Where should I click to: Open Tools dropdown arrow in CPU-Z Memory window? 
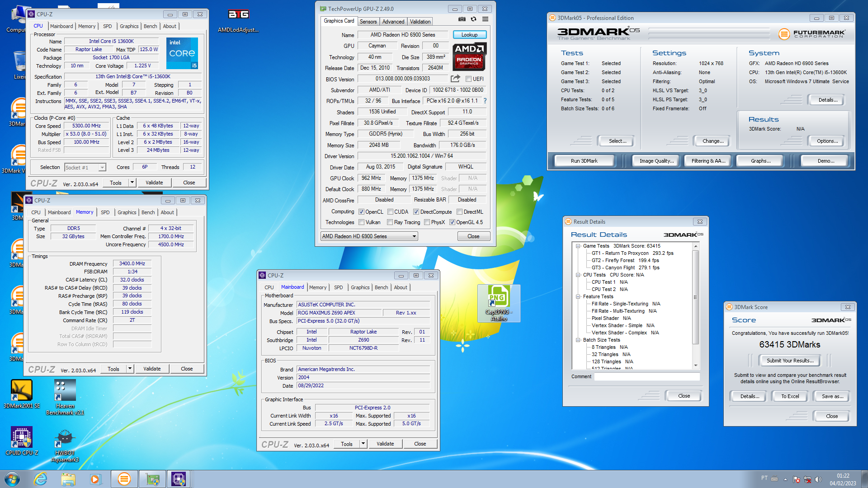point(130,369)
